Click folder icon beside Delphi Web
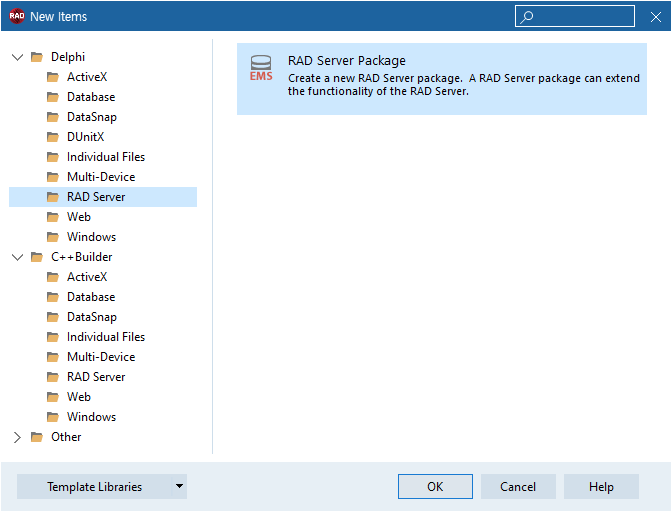 (53, 217)
